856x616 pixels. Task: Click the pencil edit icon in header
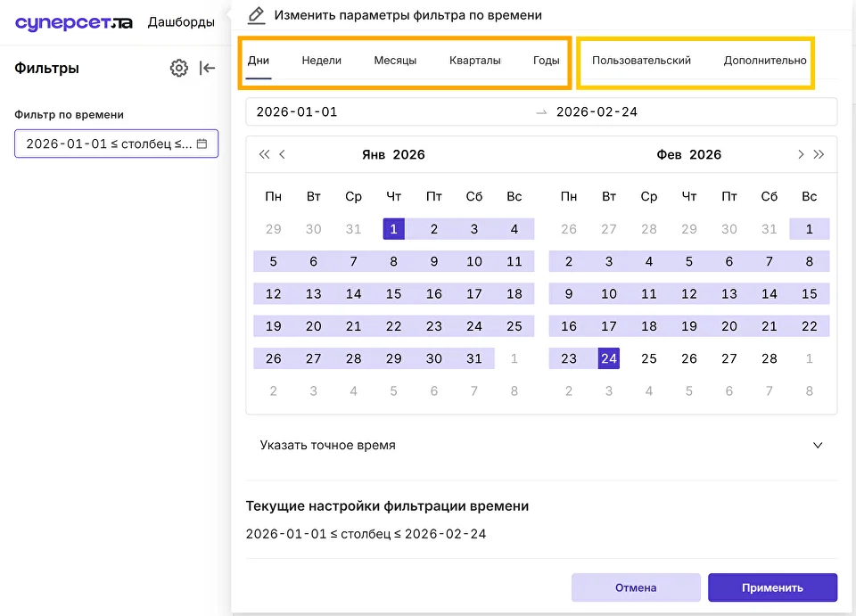(256, 15)
